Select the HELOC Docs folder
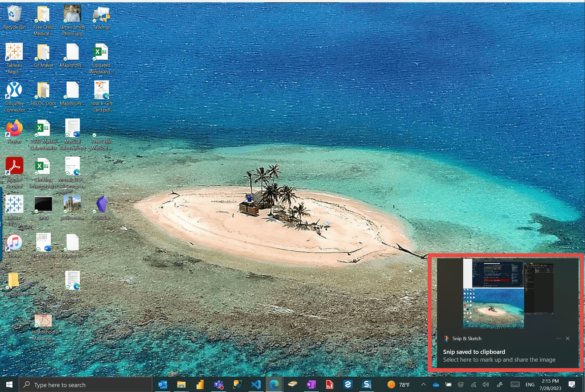The width and height of the screenshot is (585, 392). click(x=43, y=94)
